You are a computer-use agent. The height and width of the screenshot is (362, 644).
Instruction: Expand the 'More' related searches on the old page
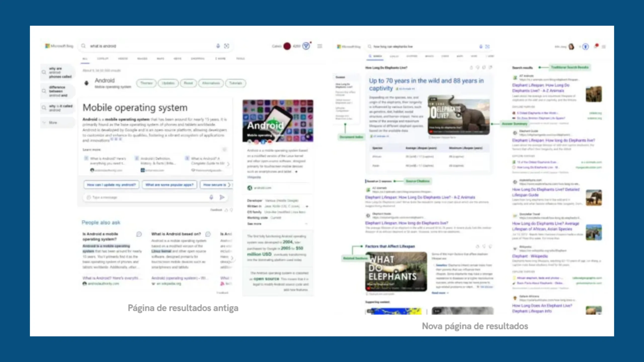coord(58,122)
